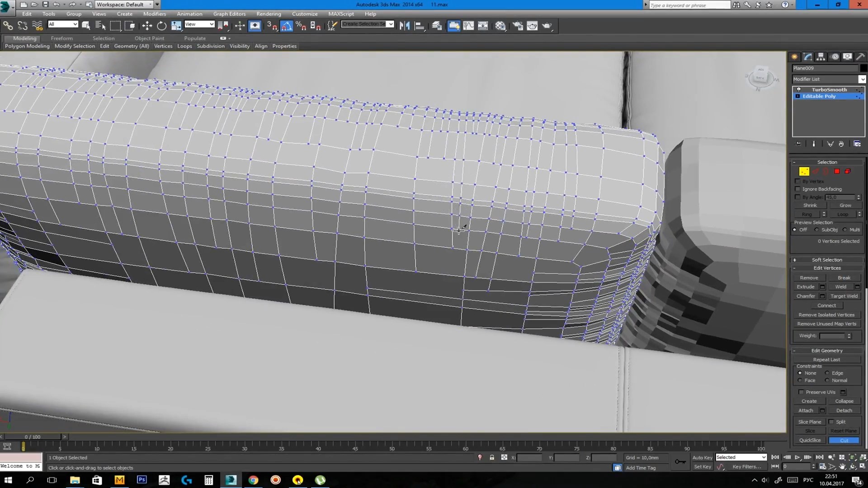Screen dimensions: 868x488
Task: Switch to the Freeform ribbon tab
Action: 61,38
